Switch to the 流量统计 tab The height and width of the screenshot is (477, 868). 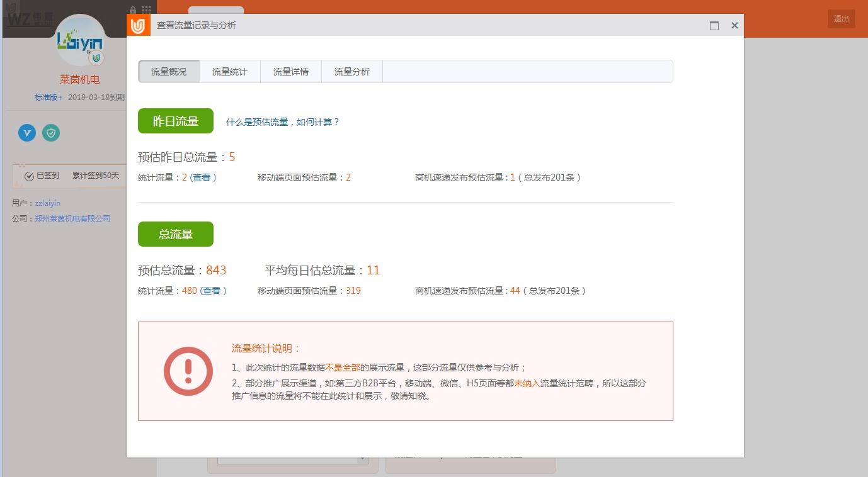point(230,72)
